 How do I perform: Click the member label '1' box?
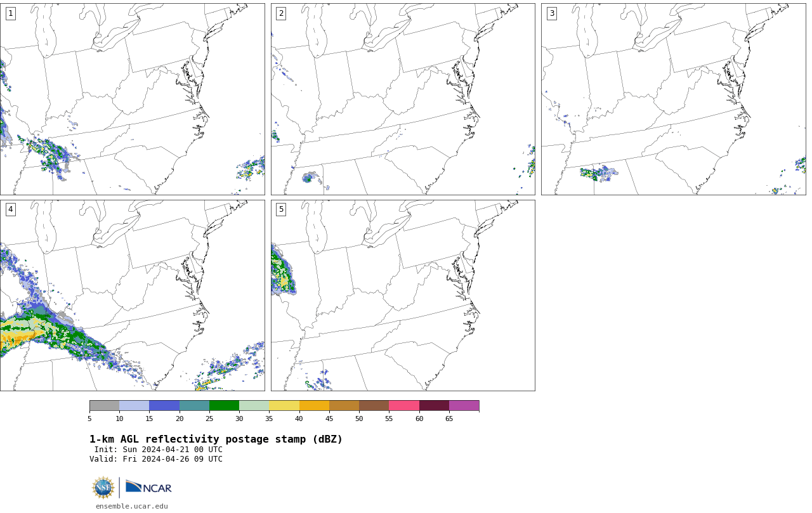point(10,13)
